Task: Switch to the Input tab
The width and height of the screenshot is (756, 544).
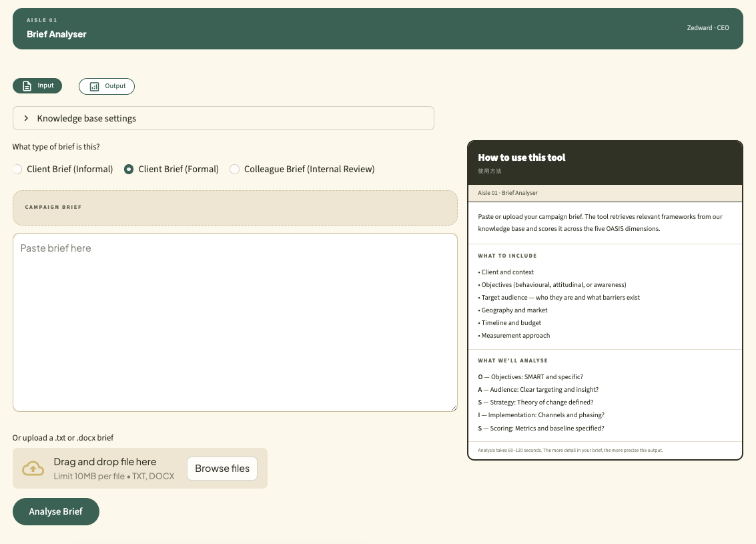Action: click(37, 86)
